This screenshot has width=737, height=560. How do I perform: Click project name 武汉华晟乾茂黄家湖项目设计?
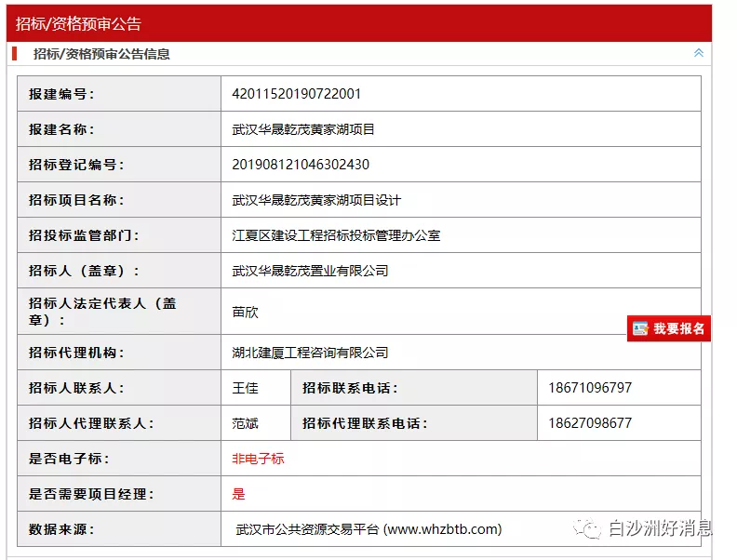pyautogui.click(x=316, y=200)
